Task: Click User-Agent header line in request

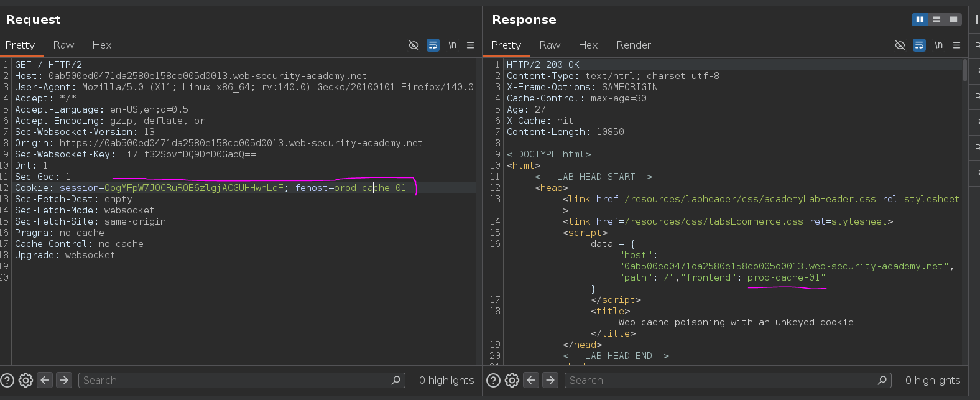Action: (244, 87)
